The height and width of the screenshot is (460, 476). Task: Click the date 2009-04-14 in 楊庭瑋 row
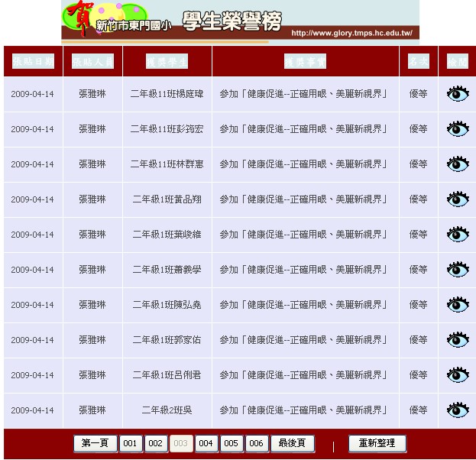click(x=33, y=94)
